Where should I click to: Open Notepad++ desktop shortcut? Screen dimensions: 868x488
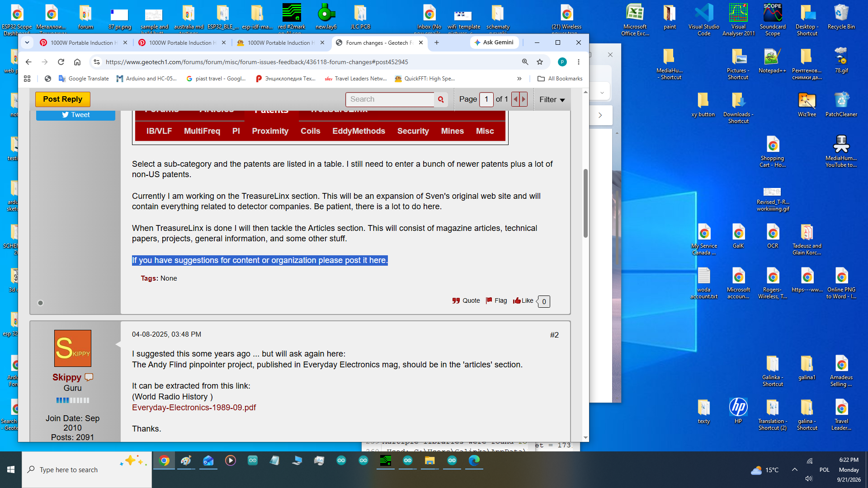[x=772, y=60]
